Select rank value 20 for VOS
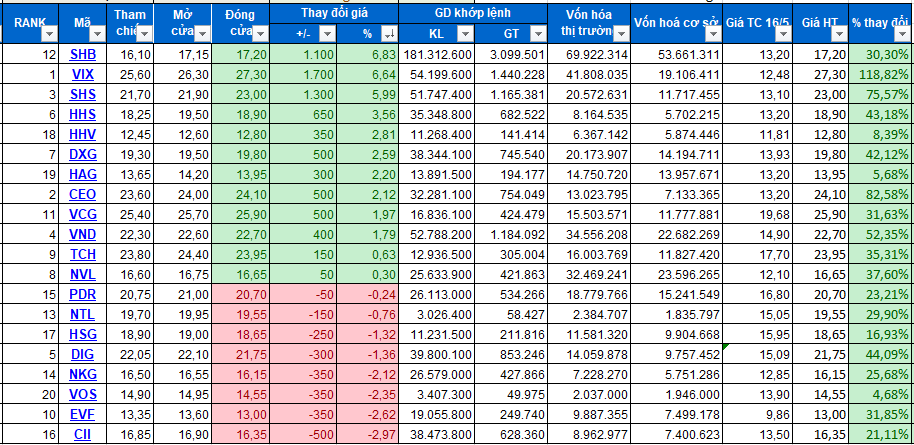 click(31, 394)
